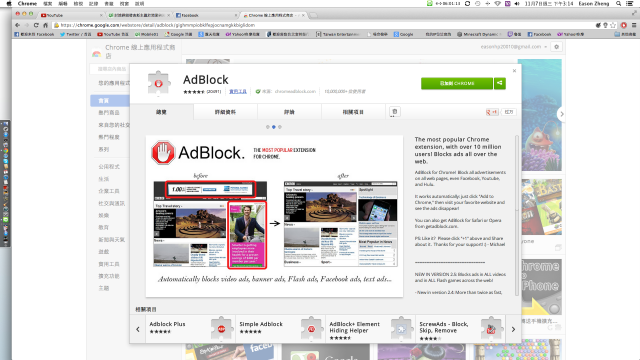This screenshot has width=640, height=360.
Task: Click the verified green check source icon
Action: [x=258, y=91]
